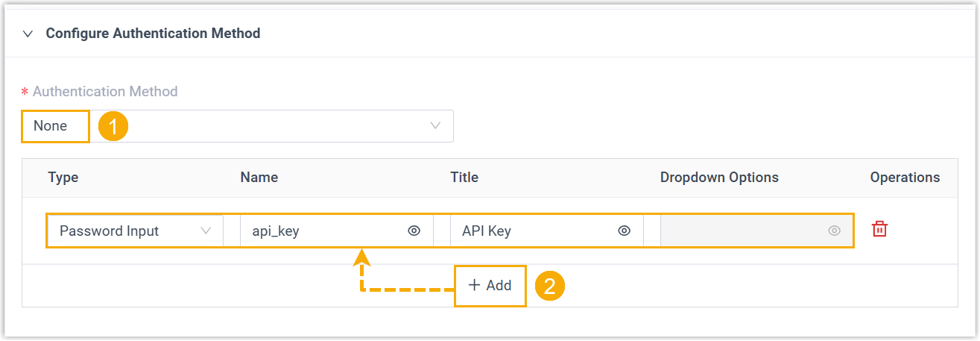Click the Authentication Method field label

tap(105, 92)
